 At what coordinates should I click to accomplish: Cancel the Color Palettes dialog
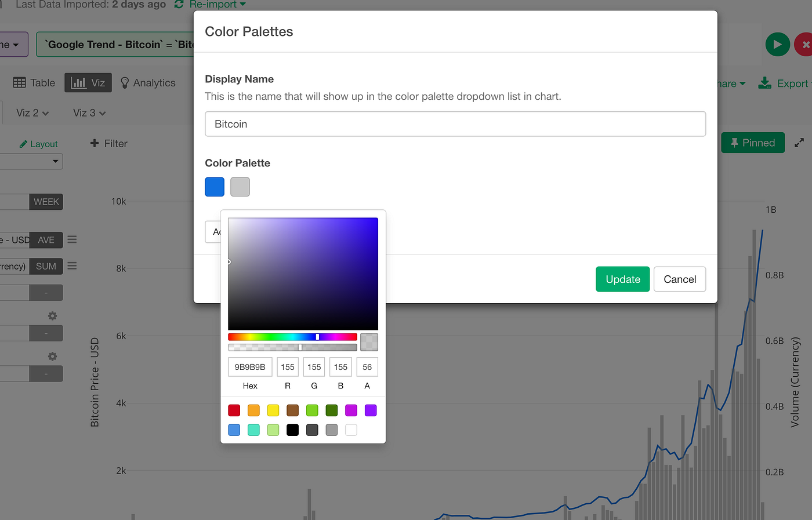(x=679, y=279)
